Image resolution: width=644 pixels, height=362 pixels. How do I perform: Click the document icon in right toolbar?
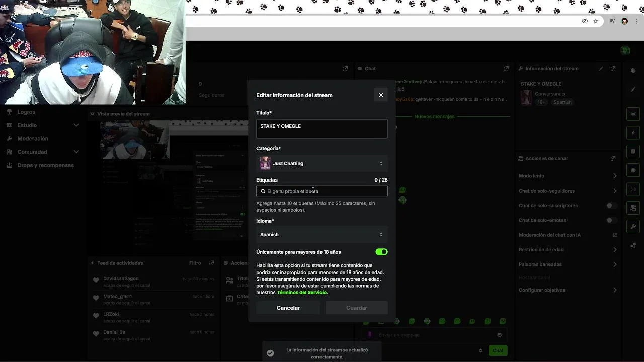tap(633, 151)
